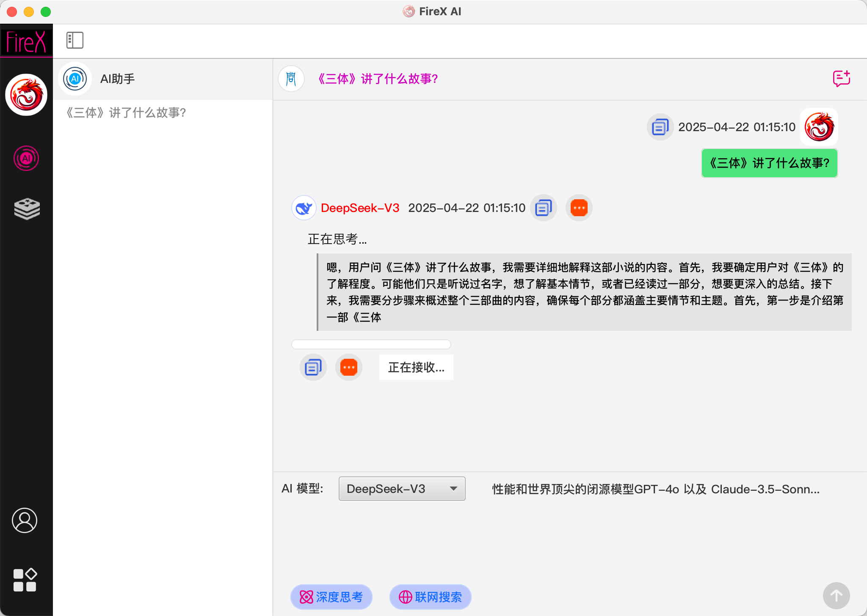Select the AI assistant icon in sidebar

(26, 158)
